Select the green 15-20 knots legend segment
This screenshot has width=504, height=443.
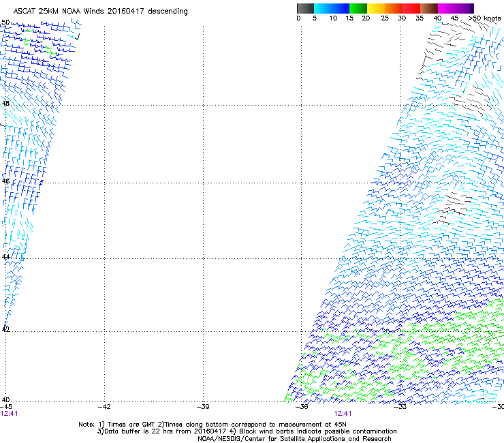pyautogui.click(x=358, y=8)
